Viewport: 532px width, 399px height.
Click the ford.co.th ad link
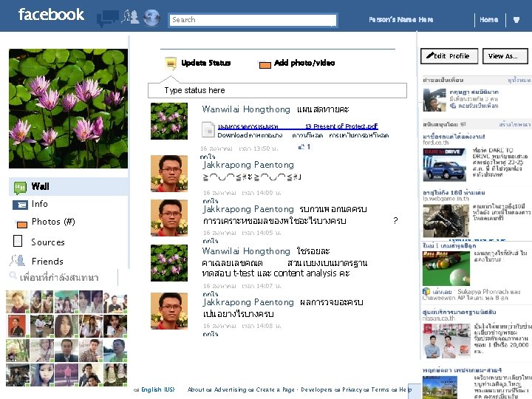pyautogui.click(x=436, y=143)
